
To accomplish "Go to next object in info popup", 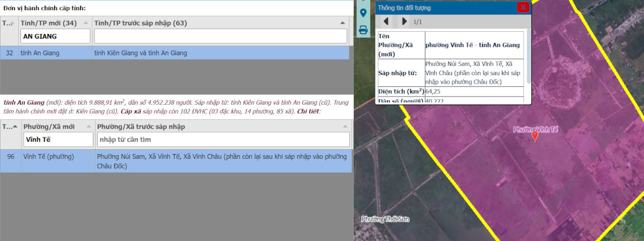I will (404, 22).
